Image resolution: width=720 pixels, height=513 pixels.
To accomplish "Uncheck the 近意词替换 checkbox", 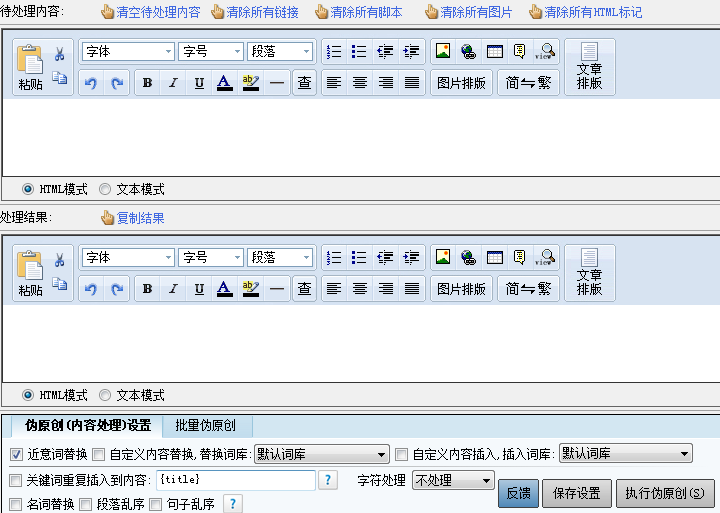I will (x=16, y=454).
